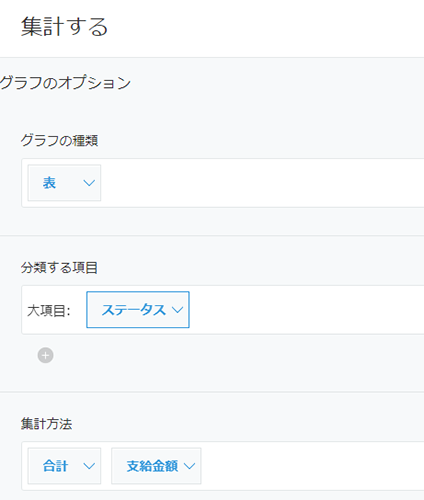Screen dimensions: 424x500
Task: Click the chevron arrow next to 支給金額
Action: 189,466
